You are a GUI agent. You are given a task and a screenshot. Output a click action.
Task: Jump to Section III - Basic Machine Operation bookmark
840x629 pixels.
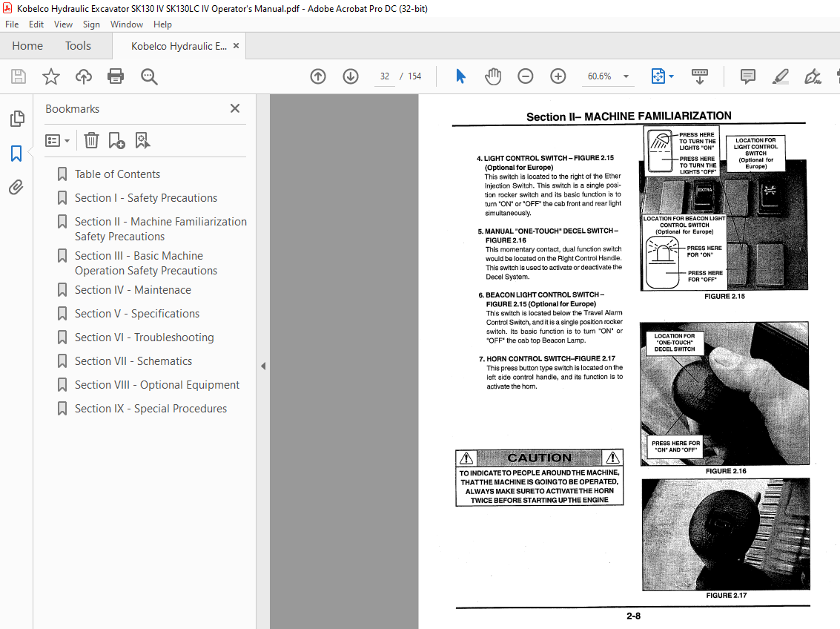pos(146,263)
